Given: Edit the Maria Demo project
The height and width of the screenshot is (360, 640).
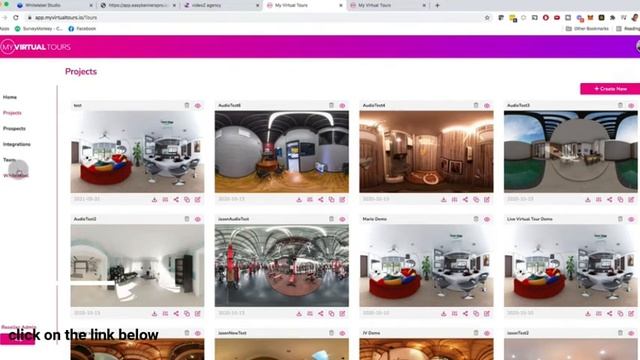Looking at the screenshot, I should click(487, 313).
